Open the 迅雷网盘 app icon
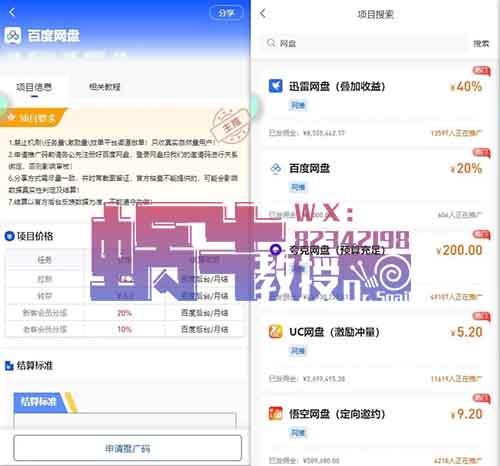The width and height of the screenshot is (500, 466). point(276,86)
